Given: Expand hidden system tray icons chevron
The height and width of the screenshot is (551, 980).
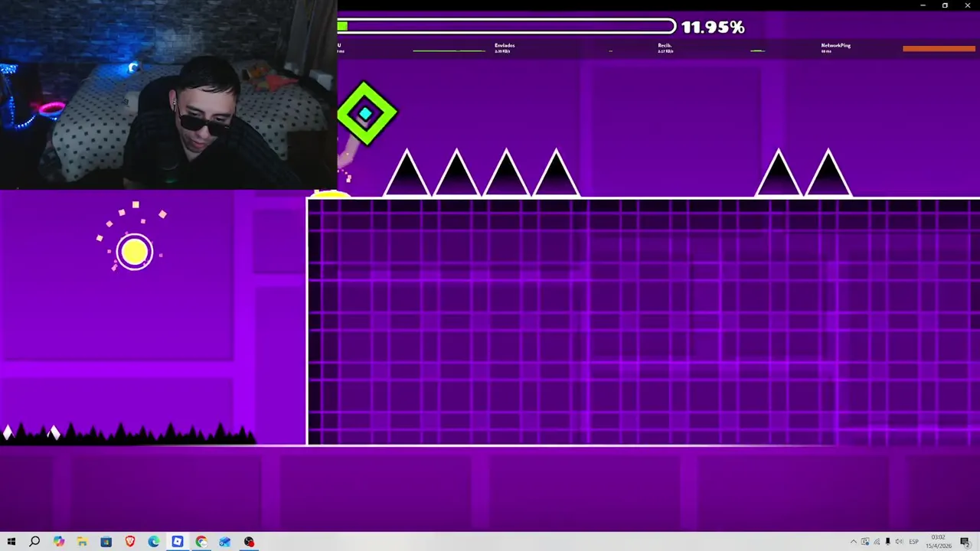Looking at the screenshot, I should (854, 542).
